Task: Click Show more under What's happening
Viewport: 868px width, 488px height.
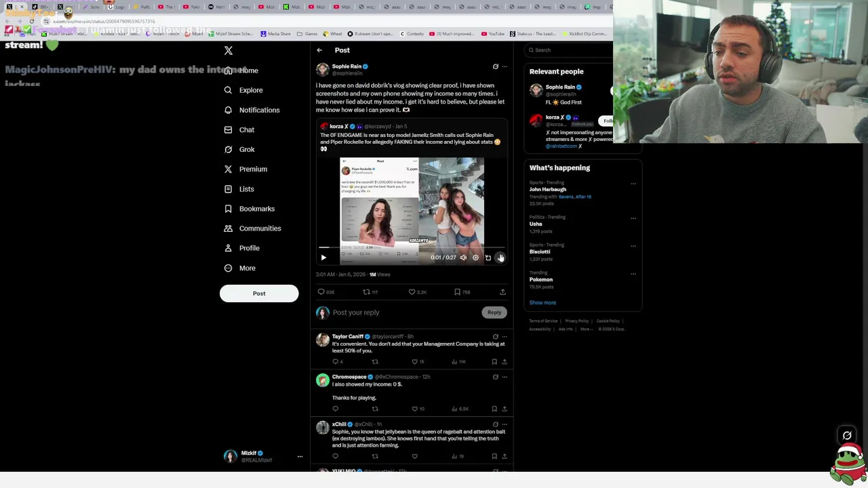Action: pyautogui.click(x=542, y=303)
